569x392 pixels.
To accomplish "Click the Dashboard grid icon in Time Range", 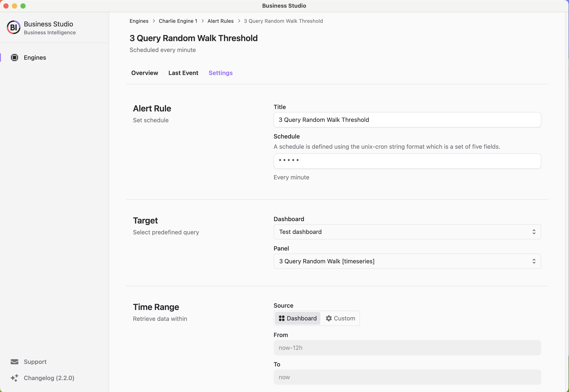I will (282, 318).
